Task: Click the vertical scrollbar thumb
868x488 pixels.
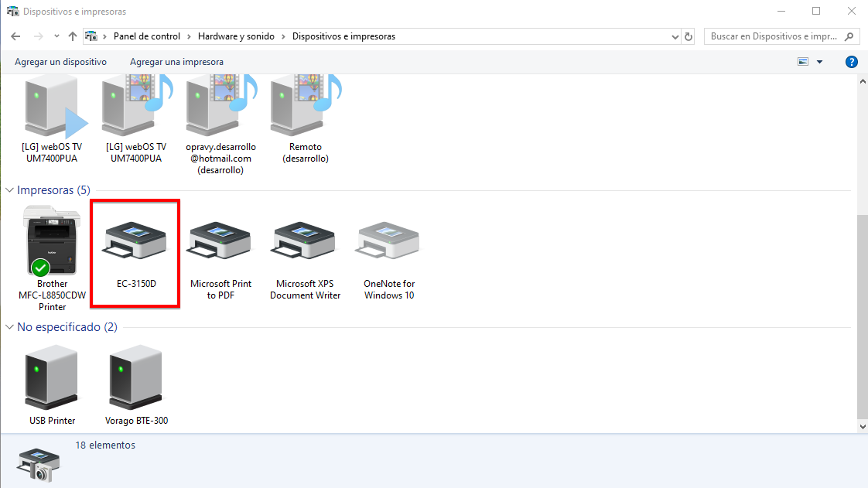Action: (863, 316)
